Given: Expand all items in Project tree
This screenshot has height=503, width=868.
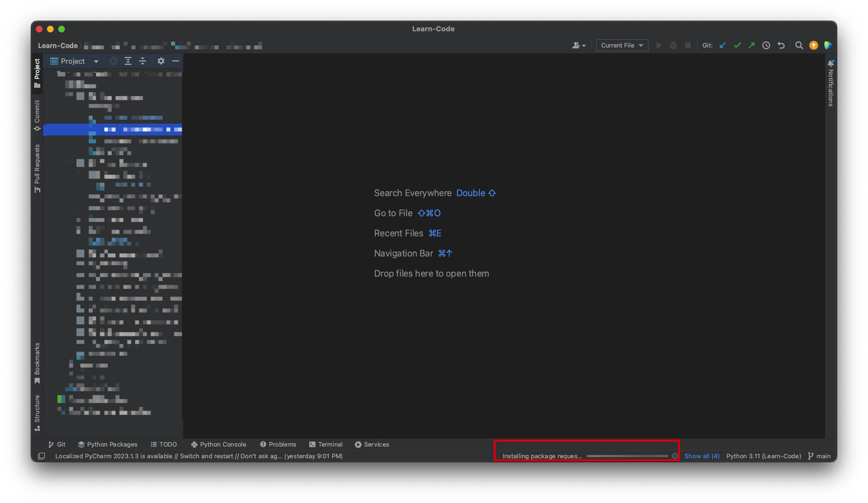Looking at the screenshot, I should pyautogui.click(x=128, y=61).
